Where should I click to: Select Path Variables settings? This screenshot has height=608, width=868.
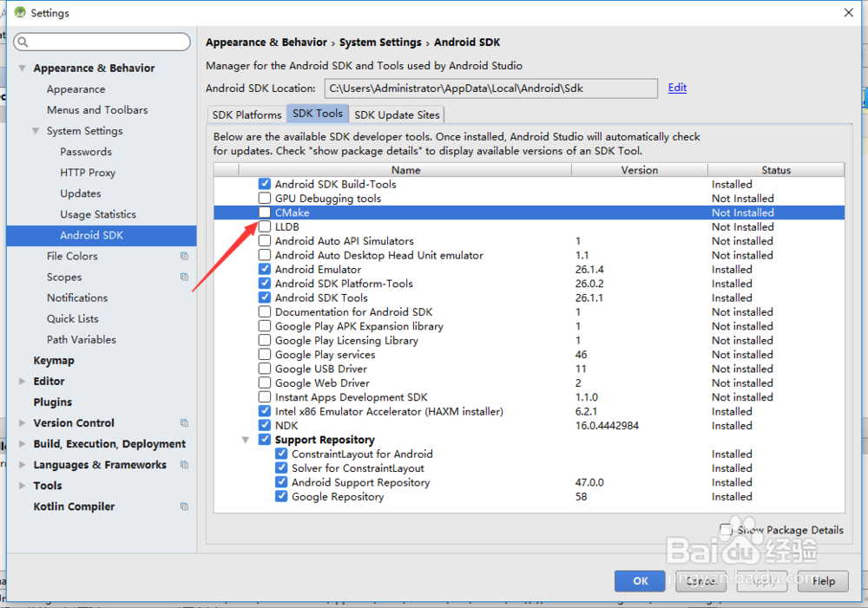point(82,340)
